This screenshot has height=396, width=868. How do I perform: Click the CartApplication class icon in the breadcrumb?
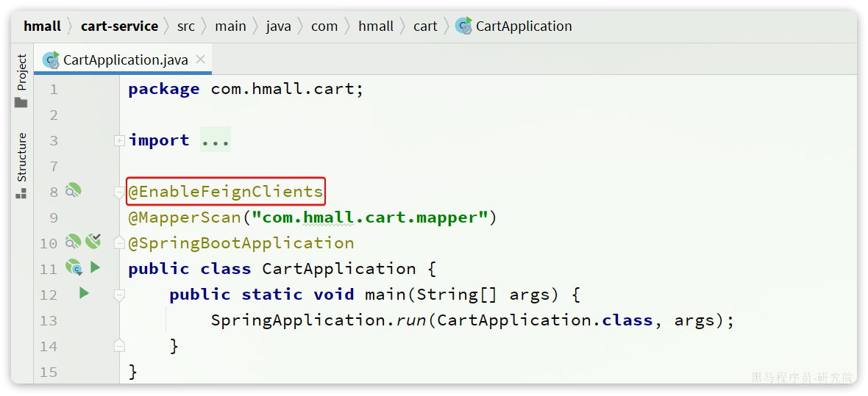pos(463,26)
